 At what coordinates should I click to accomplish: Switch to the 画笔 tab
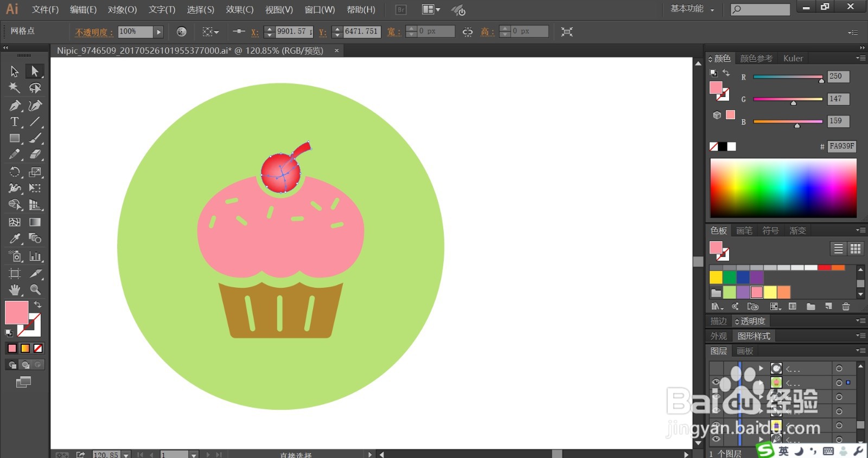pyautogui.click(x=744, y=231)
